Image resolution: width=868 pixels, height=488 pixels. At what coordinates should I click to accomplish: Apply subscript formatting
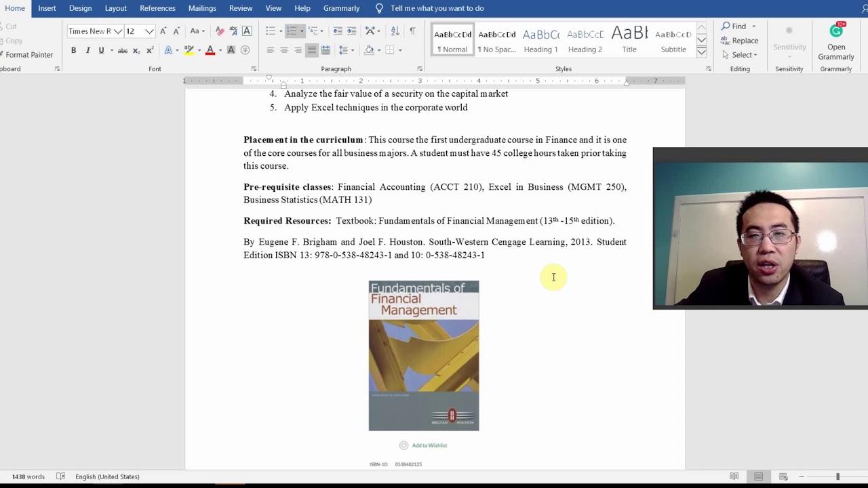pos(136,50)
